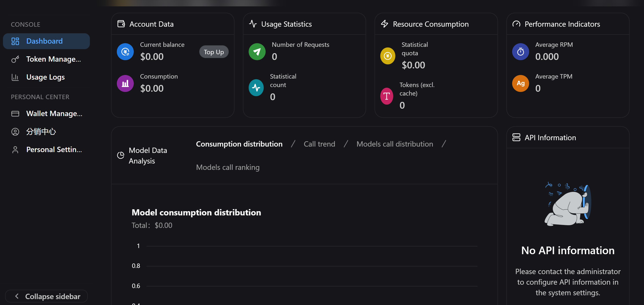Click the Performance Indicators card title

click(562, 24)
